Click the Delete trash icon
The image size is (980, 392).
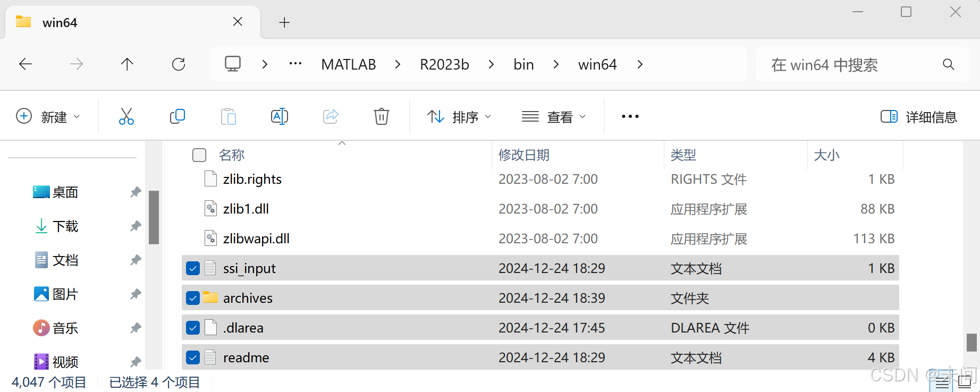pyautogui.click(x=382, y=116)
